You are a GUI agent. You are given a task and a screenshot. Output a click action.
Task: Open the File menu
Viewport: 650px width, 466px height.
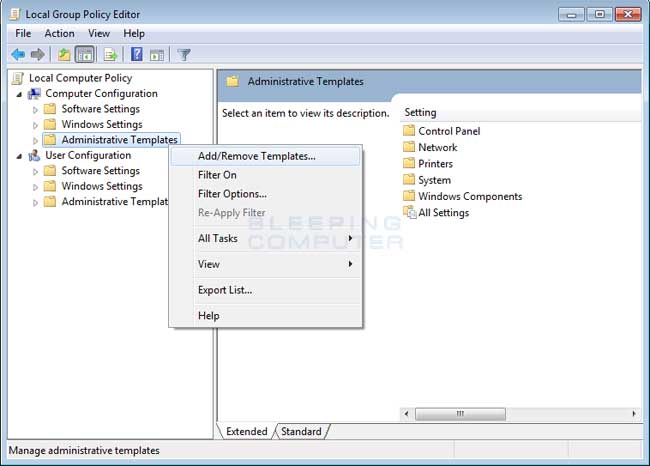[23, 34]
